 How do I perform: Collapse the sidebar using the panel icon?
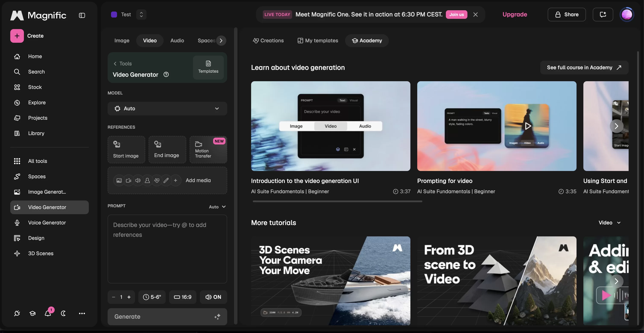pos(82,15)
